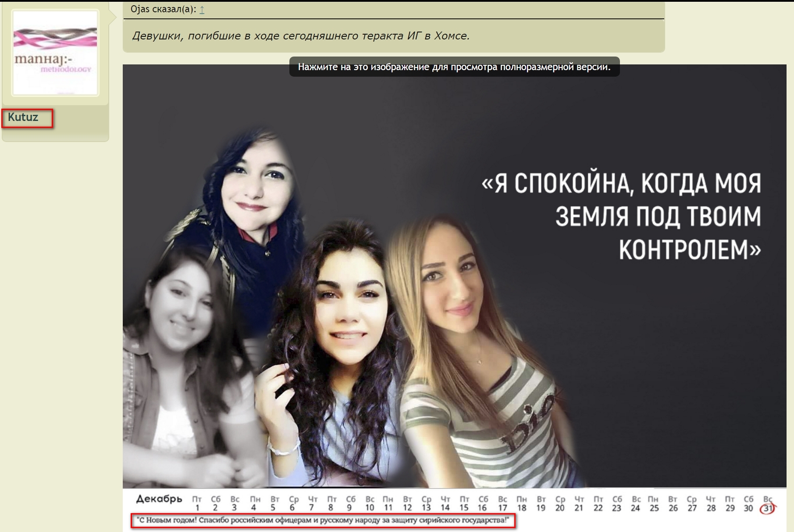
Task: Select day 15 in the December calendar
Action: click(464, 508)
